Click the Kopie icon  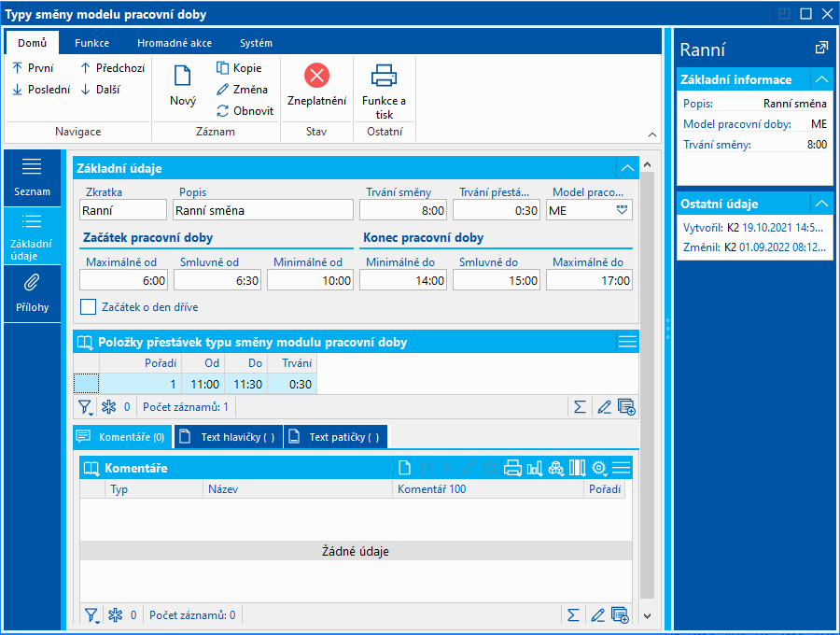click(222, 68)
